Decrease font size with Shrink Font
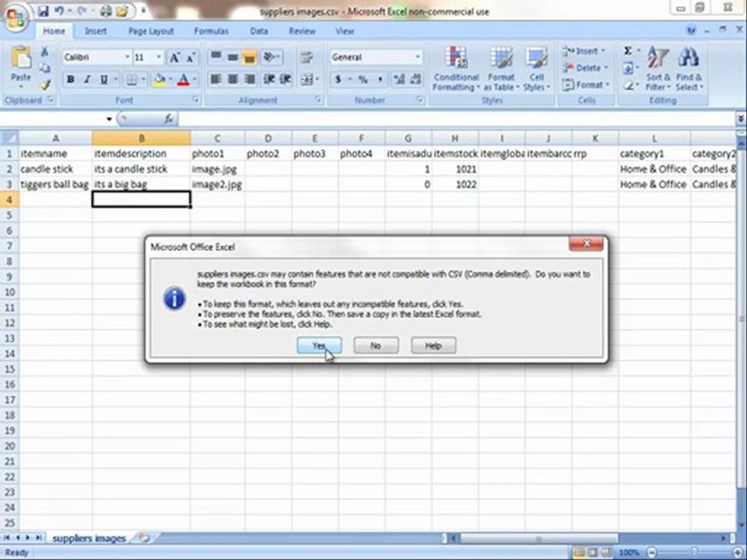This screenshot has height=560, width=747. pyautogui.click(x=191, y=58)
